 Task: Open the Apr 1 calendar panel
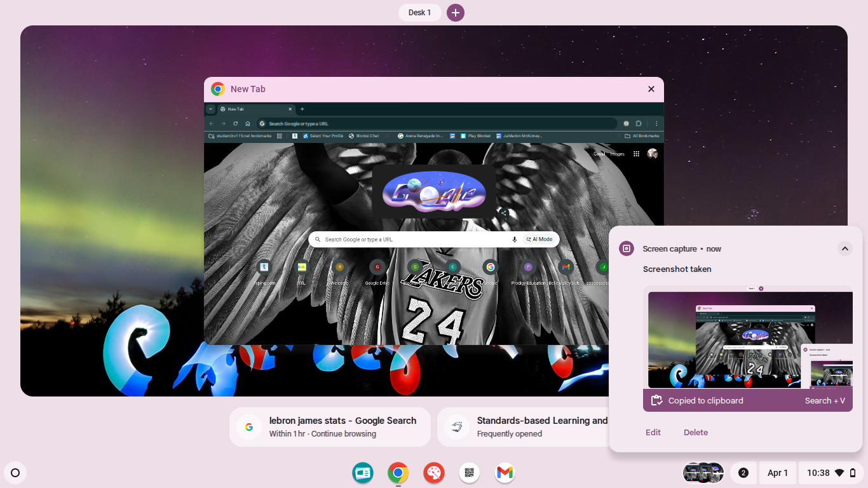(x=777, y=473)
